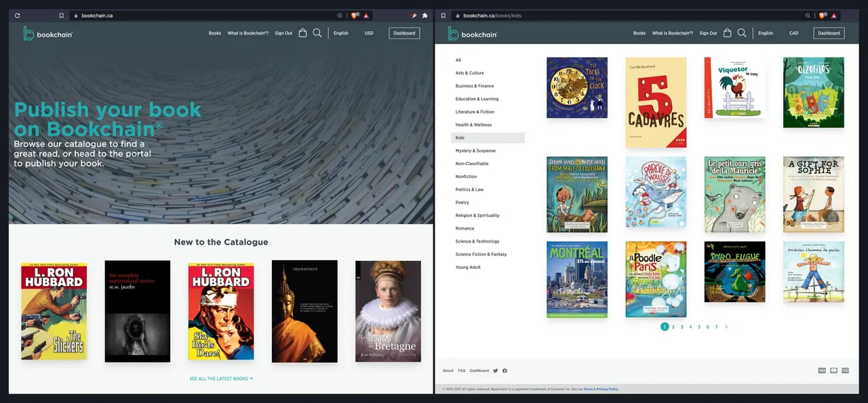Click the left window address bar URL

click(x=97, y=15)
